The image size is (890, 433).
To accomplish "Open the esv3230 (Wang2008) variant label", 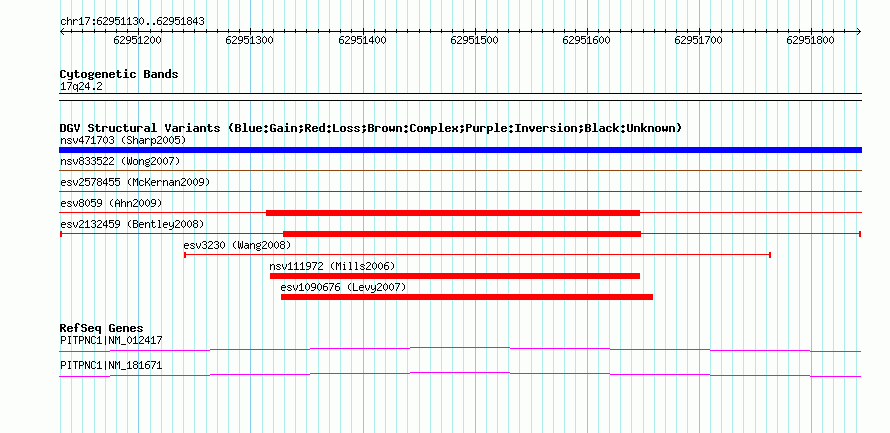I will pos(237,245).
